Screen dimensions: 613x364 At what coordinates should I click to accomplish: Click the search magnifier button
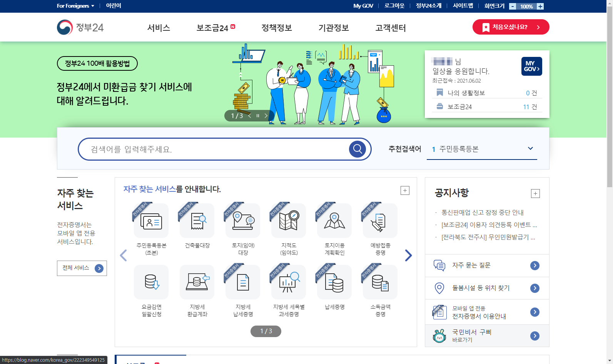(357, 149)
